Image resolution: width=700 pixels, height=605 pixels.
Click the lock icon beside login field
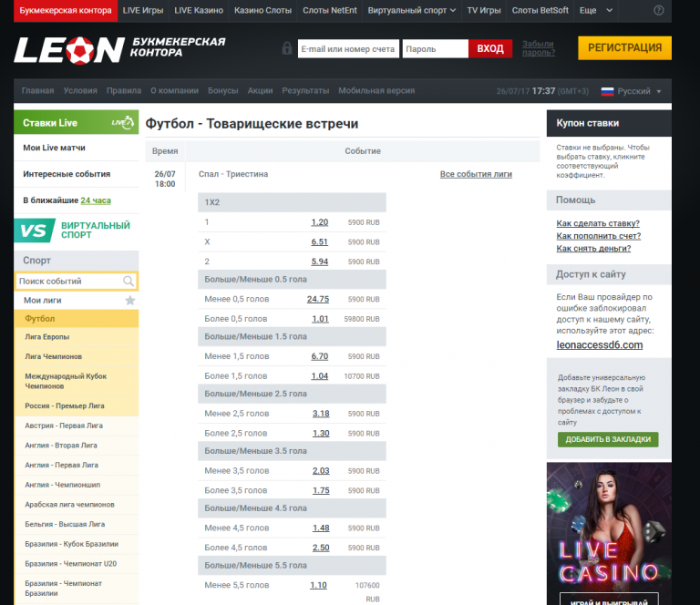coord(287,48)
